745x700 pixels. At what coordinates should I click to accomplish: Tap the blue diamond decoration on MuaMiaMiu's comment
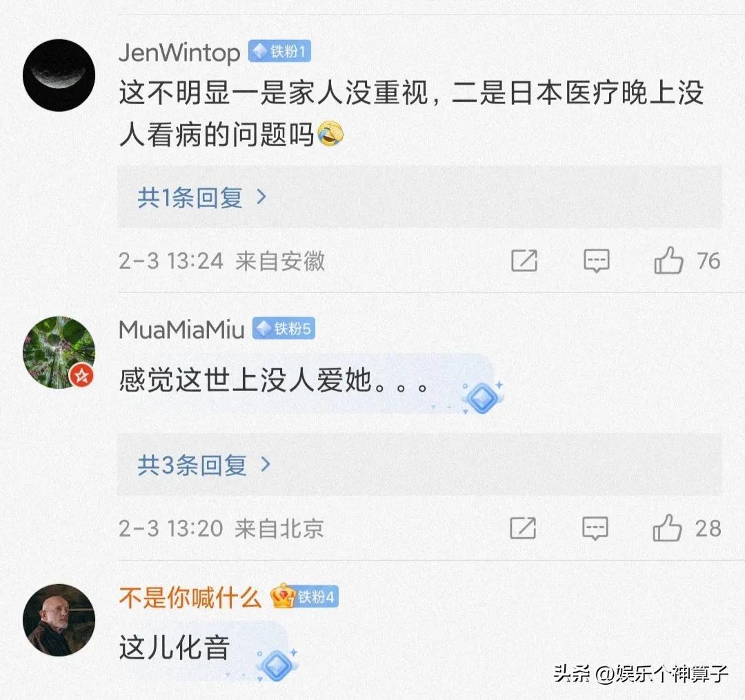[x=483, y=397]
